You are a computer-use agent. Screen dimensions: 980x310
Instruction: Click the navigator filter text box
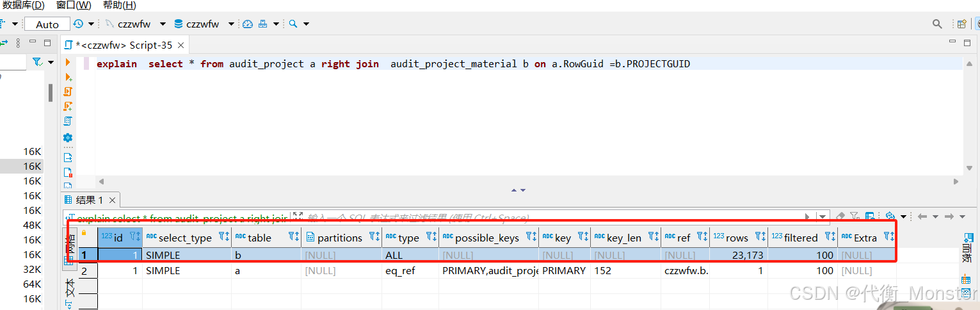(x=13, y=62)
